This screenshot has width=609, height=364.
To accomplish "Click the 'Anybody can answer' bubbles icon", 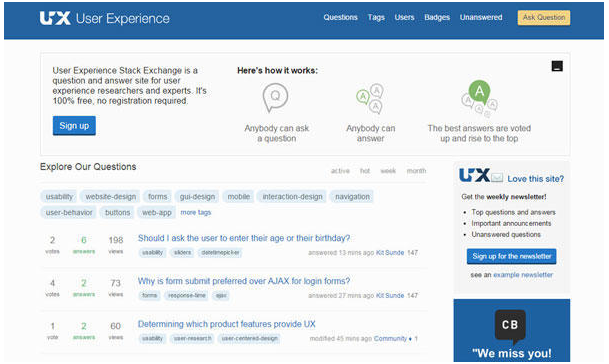I will [370, 98].
